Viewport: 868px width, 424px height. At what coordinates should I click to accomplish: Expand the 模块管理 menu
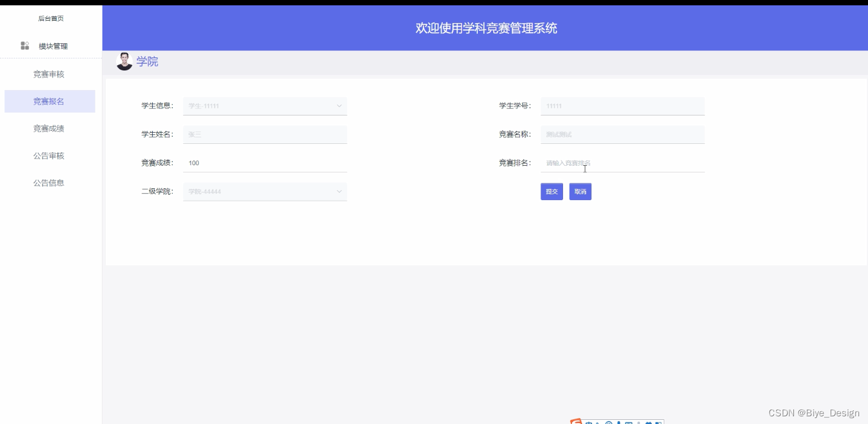[51, 46]
